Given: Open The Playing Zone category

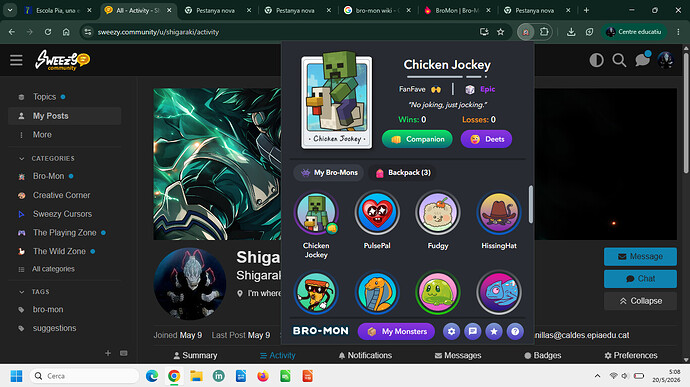Looking at the screenshot, I should tap(64, 232).
